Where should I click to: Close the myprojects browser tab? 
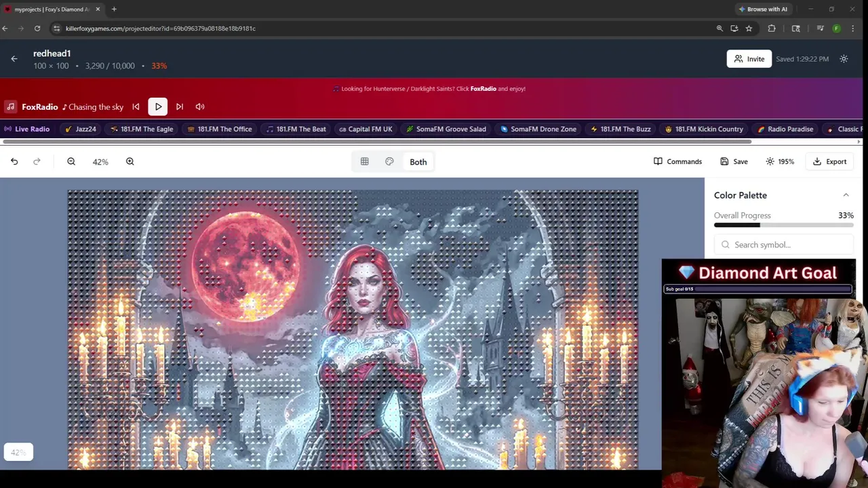coord(98,9)
